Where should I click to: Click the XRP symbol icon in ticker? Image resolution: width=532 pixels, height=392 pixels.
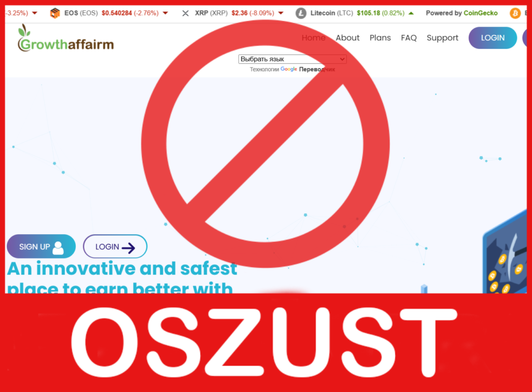click(x=185, y=13)
